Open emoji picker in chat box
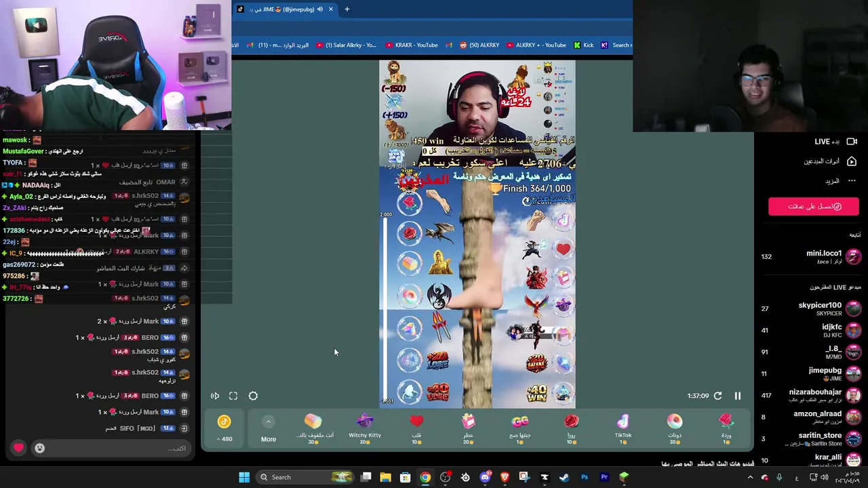 [x=39, y=448]
